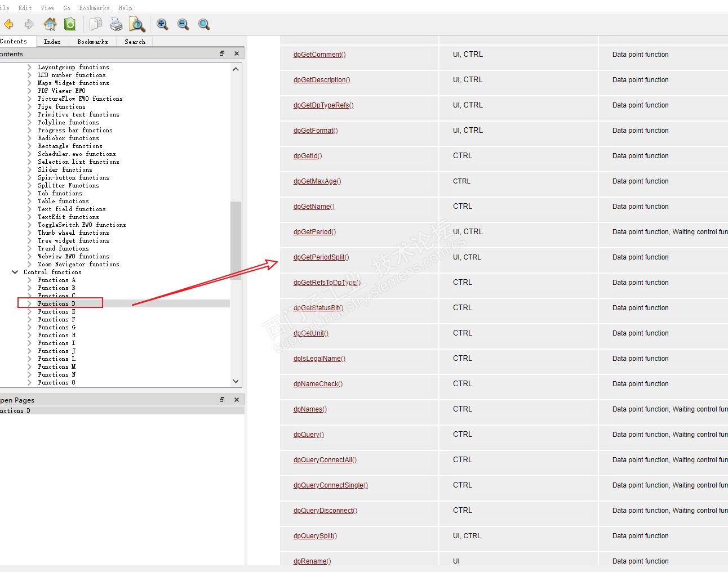Viewport: 728px width, 572px height.
Task: Select the Webview EWO functions item
Action: click(73, 256)
